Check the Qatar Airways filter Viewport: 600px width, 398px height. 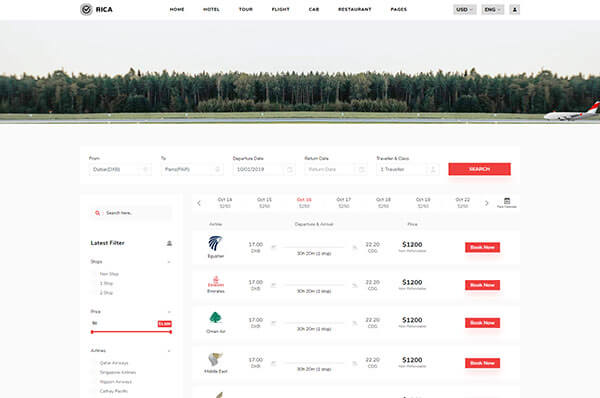pyautogui.click(x=94, y=363)
